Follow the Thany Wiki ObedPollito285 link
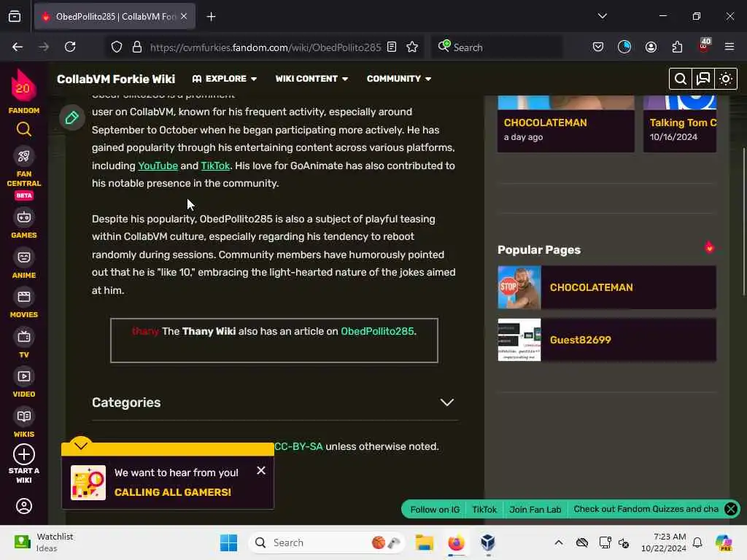This screenshot has width=747, height=560. point(377,332)
